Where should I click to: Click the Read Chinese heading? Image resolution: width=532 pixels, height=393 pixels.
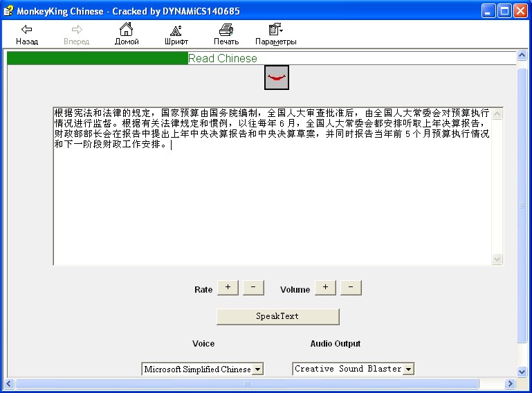coord(223,58)
